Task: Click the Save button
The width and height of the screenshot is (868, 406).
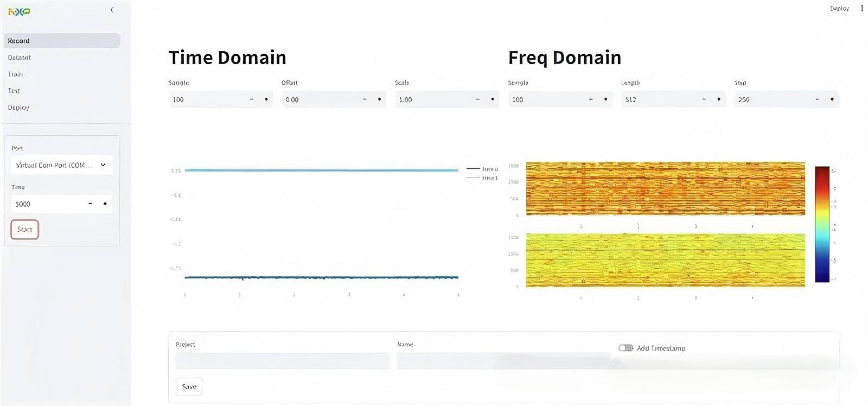Action: (189, 386)
